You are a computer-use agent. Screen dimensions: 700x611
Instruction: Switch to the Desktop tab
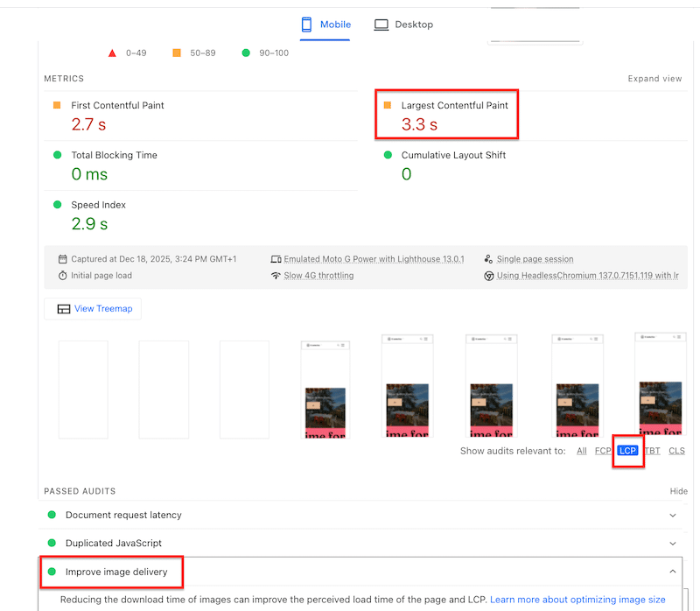(x=403, y=25)
